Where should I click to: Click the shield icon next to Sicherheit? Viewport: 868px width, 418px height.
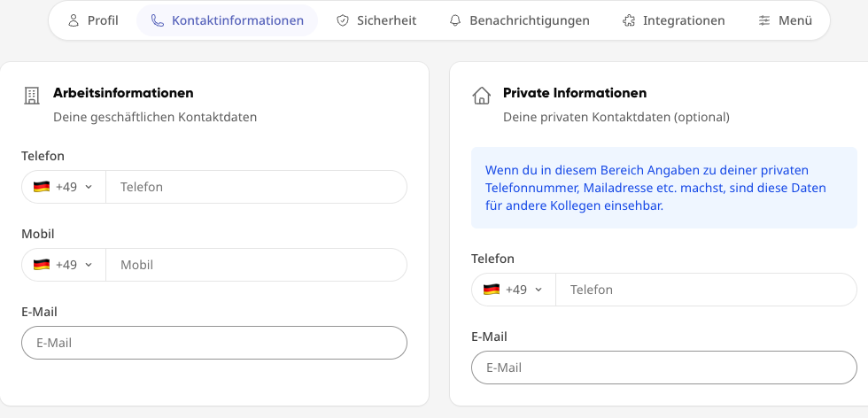343,21
